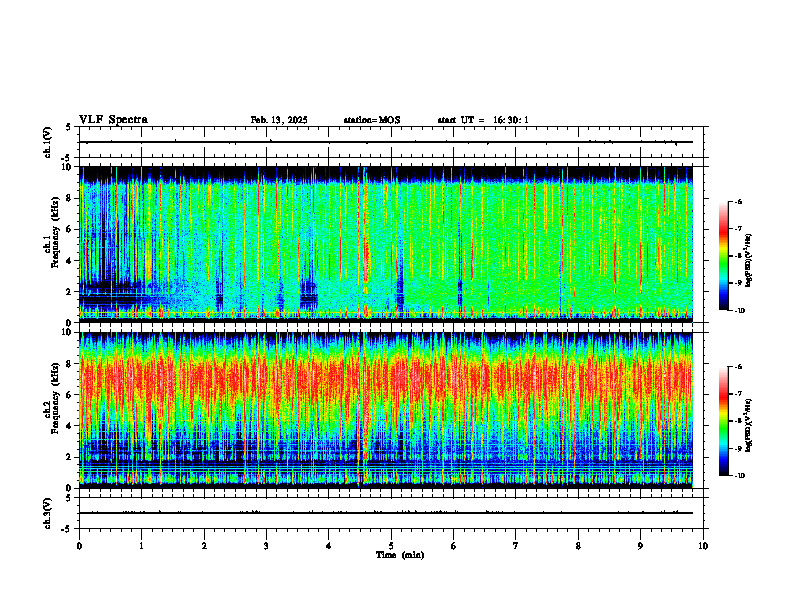Screen dimensions: 792x612
Task: Click the "ch.1(V)" axis label
Action: pyautogui.click(x=48, y=142)
